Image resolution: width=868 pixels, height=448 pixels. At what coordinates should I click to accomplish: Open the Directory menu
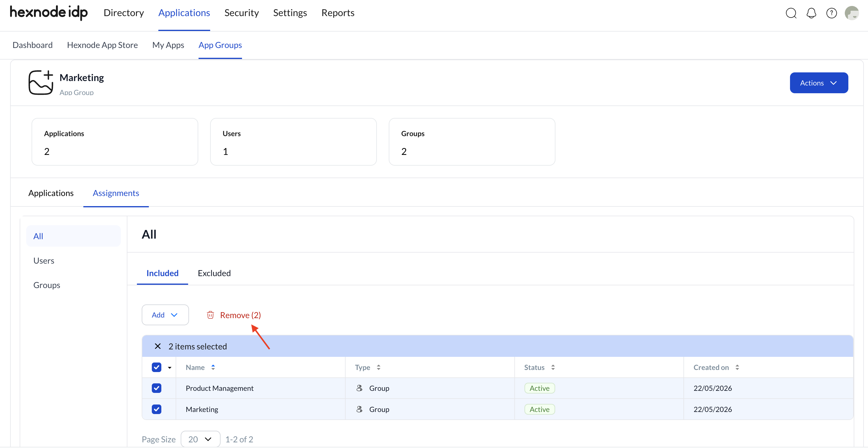coord(124,13)
